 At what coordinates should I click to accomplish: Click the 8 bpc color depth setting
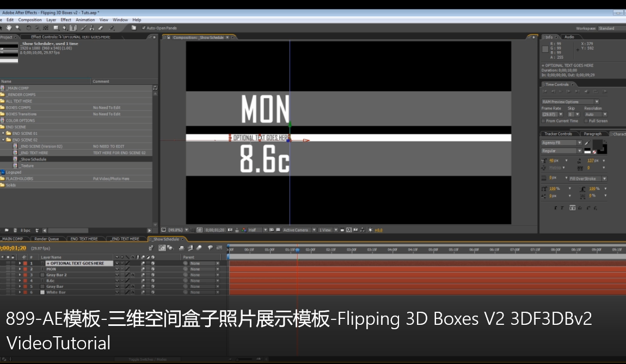(x=25, y=230)
